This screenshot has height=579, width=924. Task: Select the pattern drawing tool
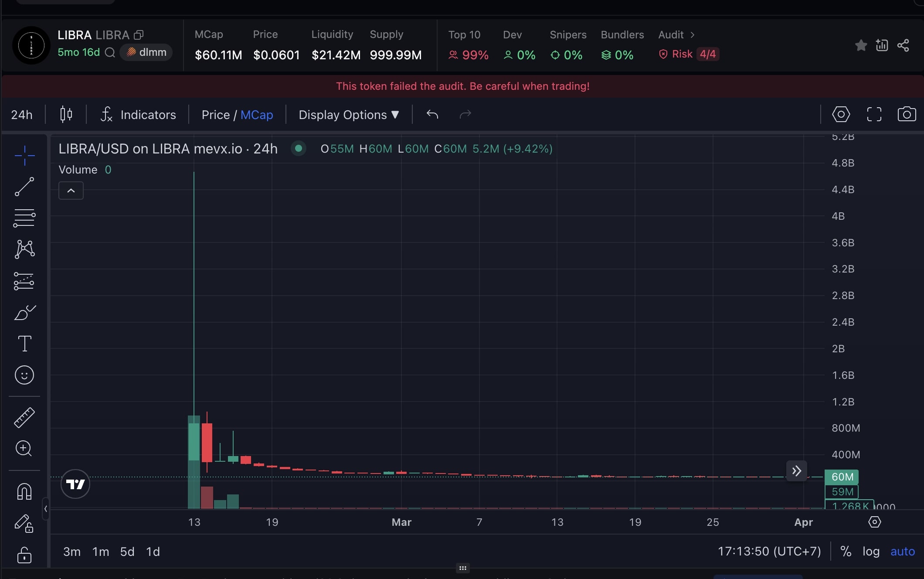(x=24, y=249)
